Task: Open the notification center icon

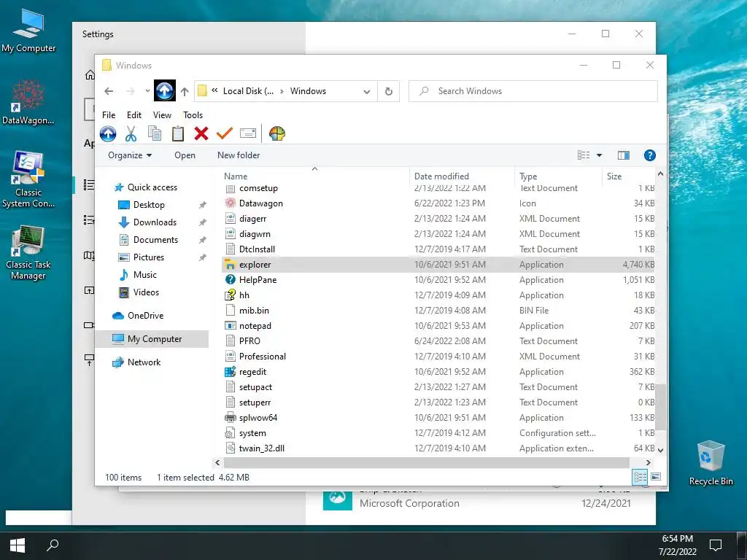Action: (716, 545)
